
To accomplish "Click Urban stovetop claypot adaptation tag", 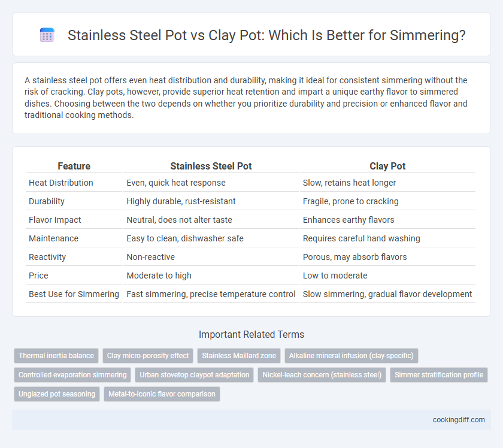I will [195, 375].
